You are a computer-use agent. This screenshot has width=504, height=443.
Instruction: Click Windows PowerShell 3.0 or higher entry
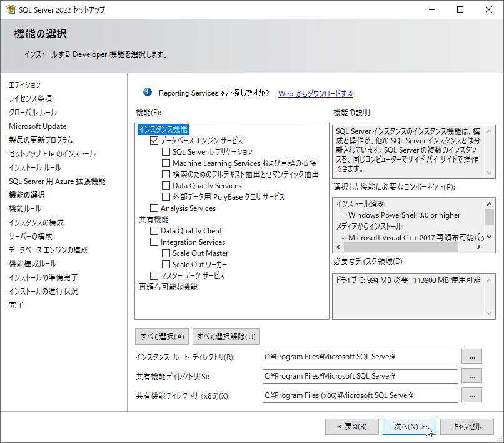coord(405,215)
